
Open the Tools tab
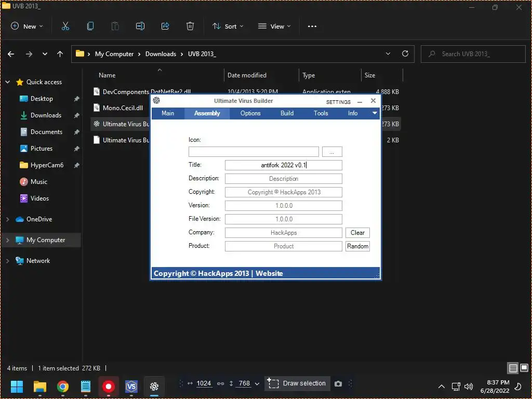pos(321,113)
